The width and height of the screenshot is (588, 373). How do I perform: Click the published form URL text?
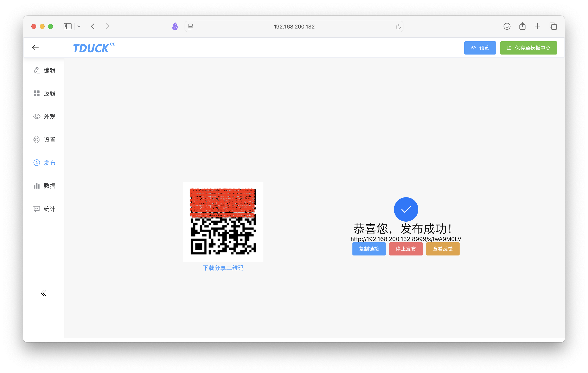click(x=406, y=239)
